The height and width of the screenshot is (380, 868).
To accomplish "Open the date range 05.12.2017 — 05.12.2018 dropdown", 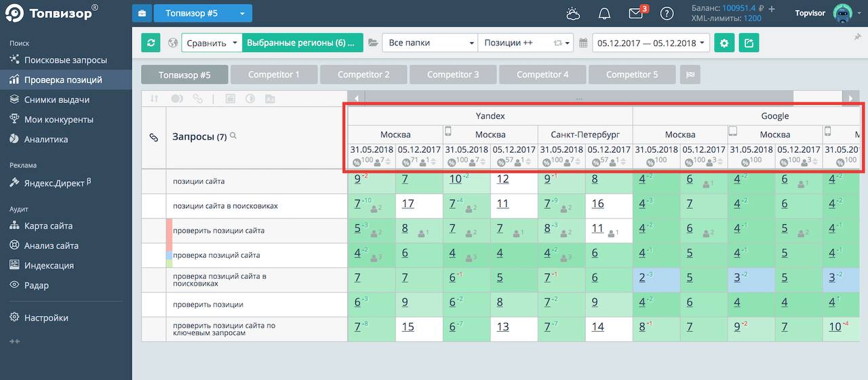I will [x=651, y=43].
